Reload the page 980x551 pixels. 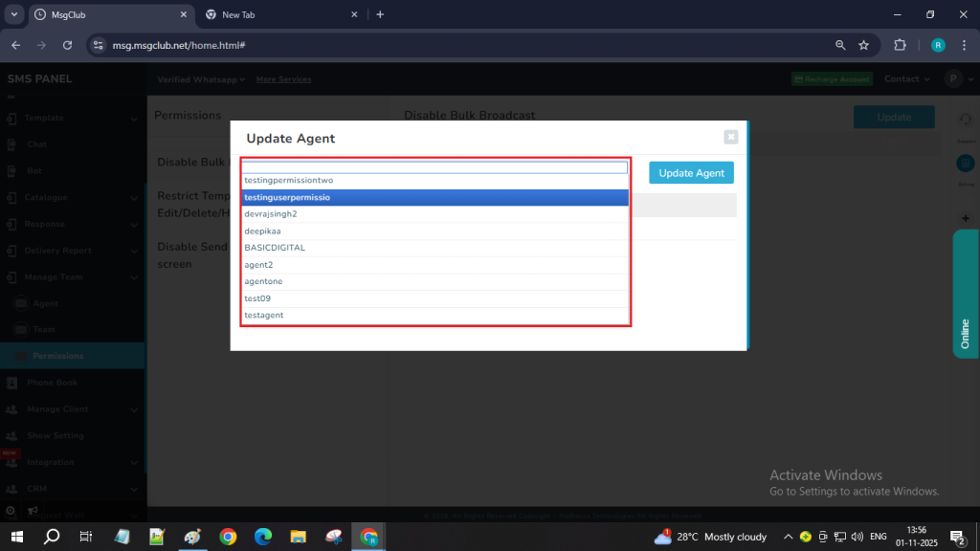[x=67, y=45]
